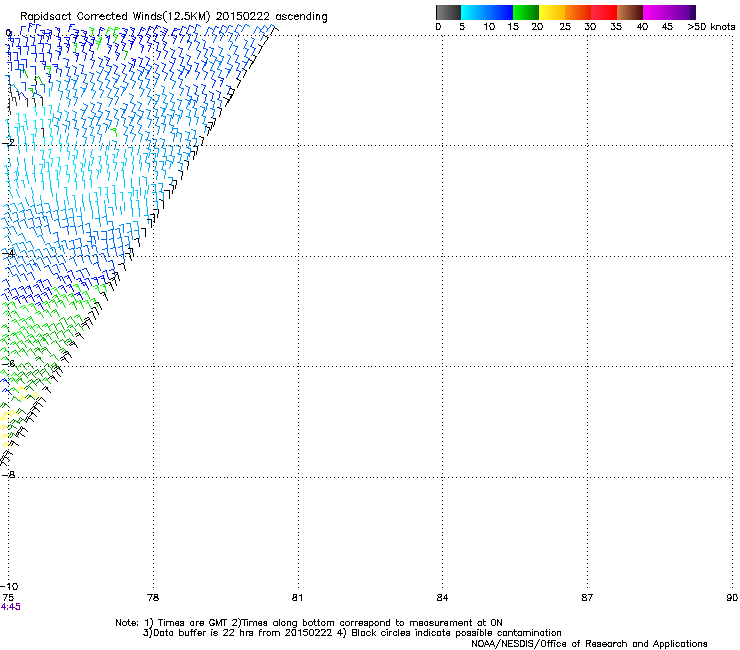Click the 'Rapidscat Corrected Winds' title text
The image size is (740, 650).
click(91, 17)
